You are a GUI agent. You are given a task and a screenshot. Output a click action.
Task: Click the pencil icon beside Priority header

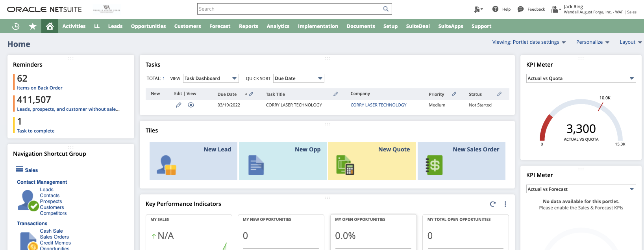454,94
